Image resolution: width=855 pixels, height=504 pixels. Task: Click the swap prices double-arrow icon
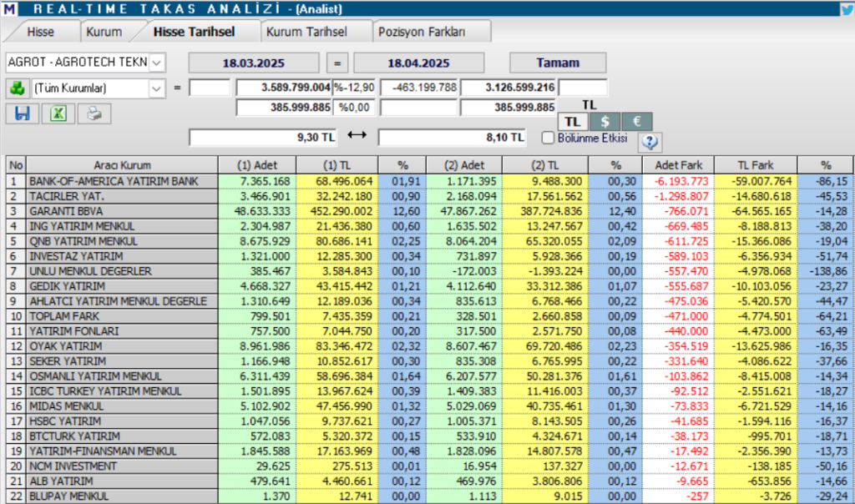(357, 134)
